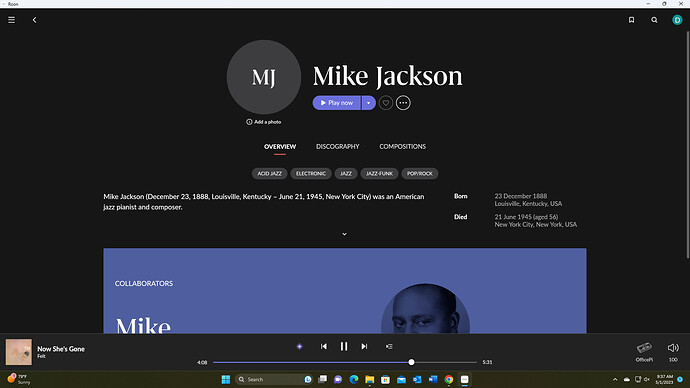This screenshot has height=388, width=690.
Task: Open the user profile avatar D
Action: pos(677,20)
